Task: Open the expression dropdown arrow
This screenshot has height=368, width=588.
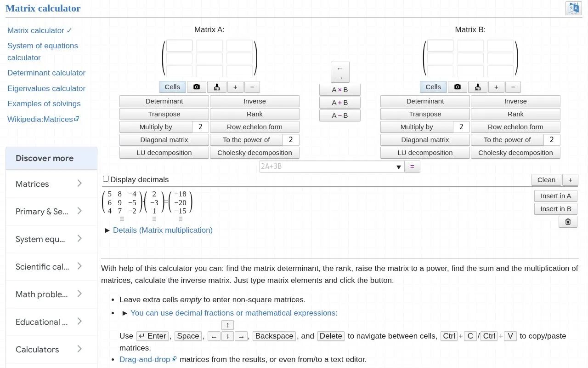Action: [399, 167]
